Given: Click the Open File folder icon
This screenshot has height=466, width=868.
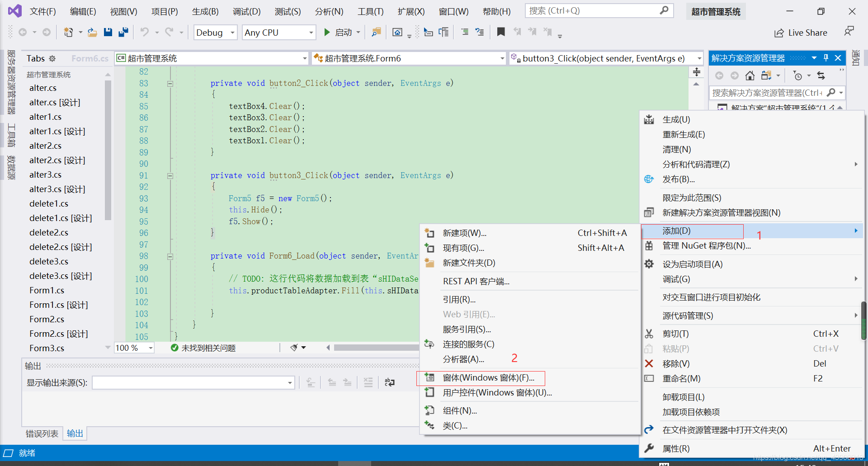Looking at the screenshot, I should point(92,32).
